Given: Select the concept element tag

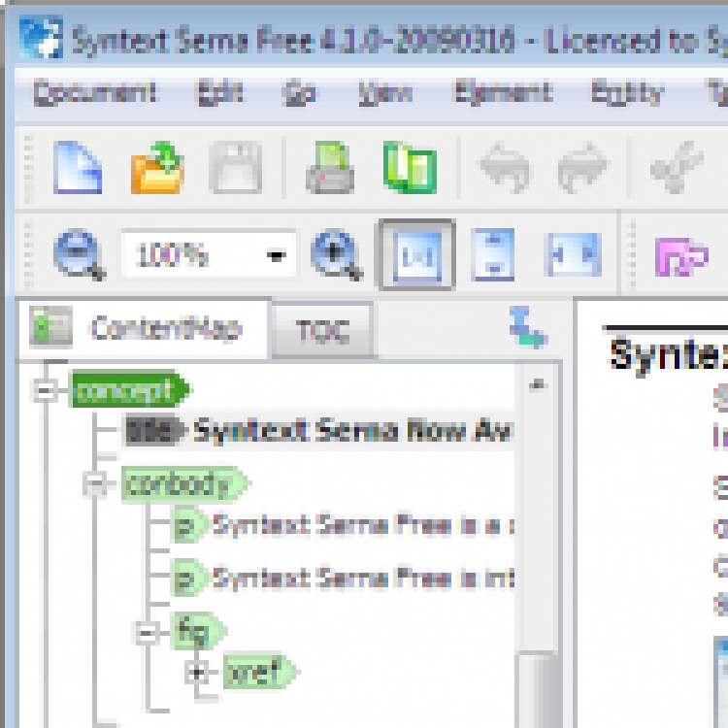Looking at the screenshot, I should 129,389.
